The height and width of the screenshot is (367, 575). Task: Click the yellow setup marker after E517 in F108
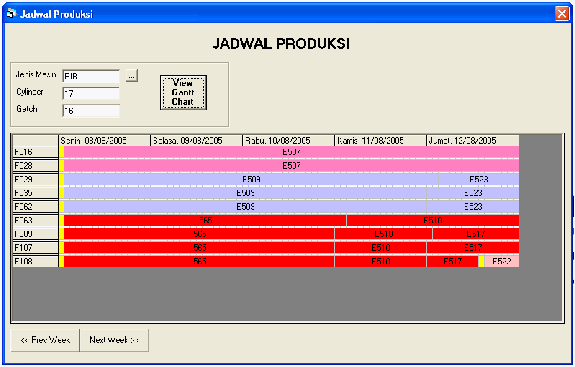pyautogui.click(x=481, y=261)
